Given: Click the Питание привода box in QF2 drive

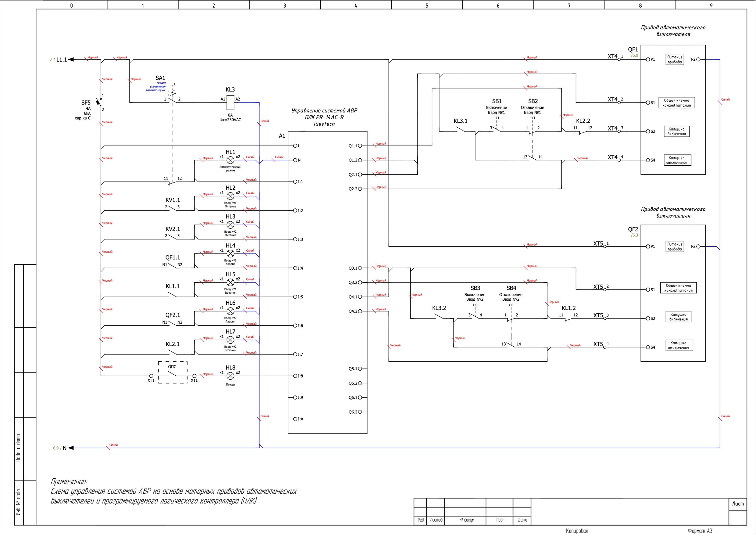Looking at the screenshot, I should [x=675, y=246].
